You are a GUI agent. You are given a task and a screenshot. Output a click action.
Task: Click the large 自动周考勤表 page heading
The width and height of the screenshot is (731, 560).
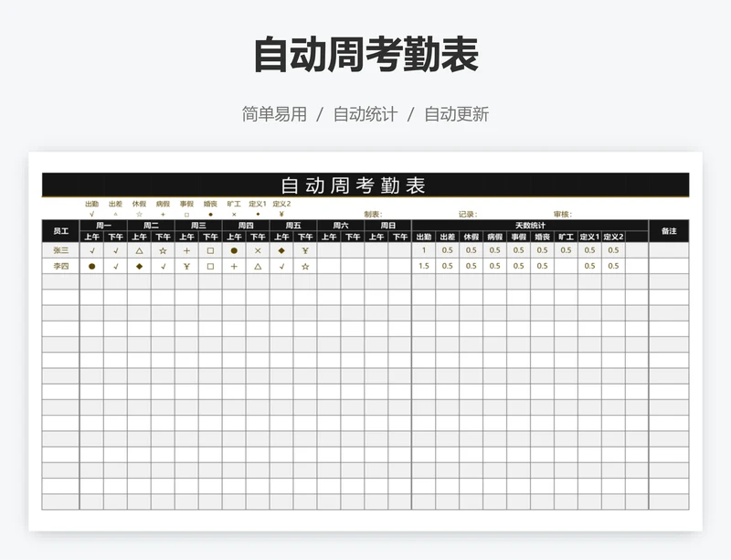point(366,55)
